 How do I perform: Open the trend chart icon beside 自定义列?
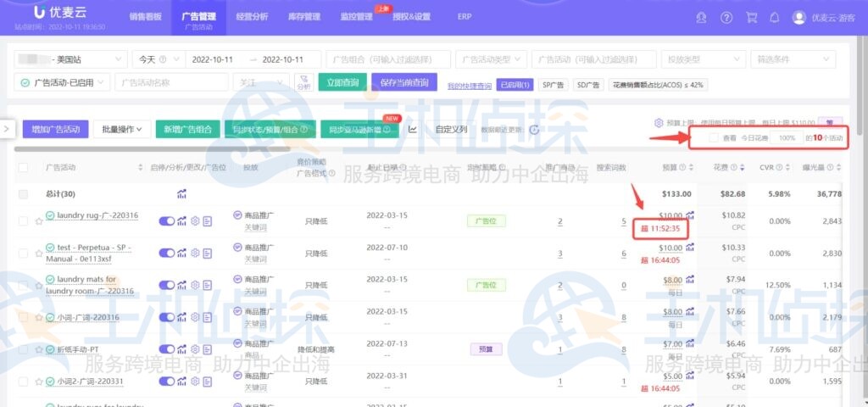[413, 130]
